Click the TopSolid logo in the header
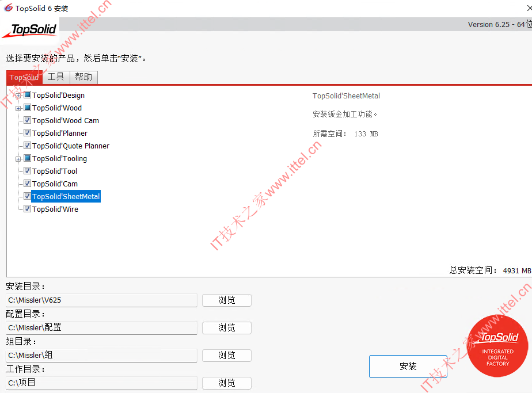Viewport: 532px width, 393px height. [30, 30]
